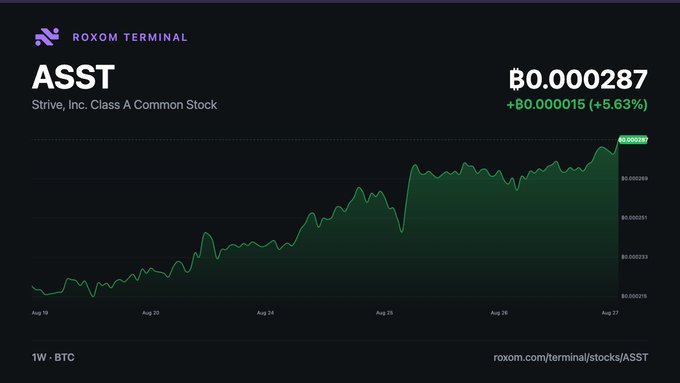Select the ASST ticker heading

point(73,77)
